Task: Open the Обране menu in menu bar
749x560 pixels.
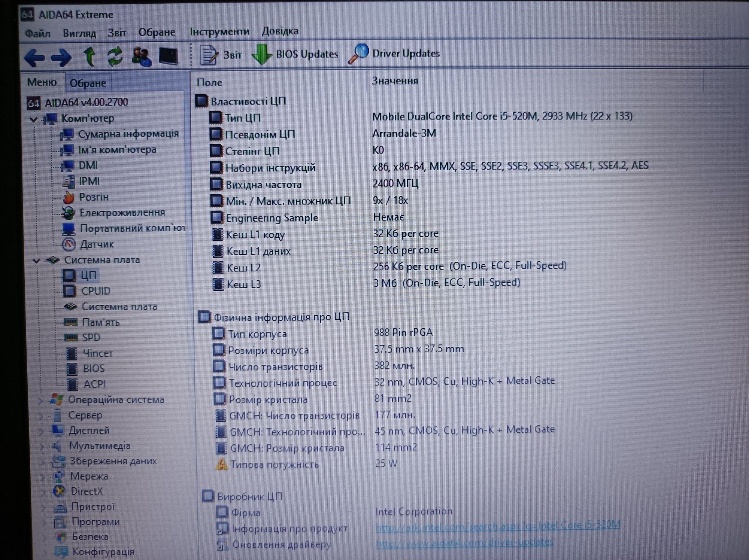Action: click(x=157, y=32)
